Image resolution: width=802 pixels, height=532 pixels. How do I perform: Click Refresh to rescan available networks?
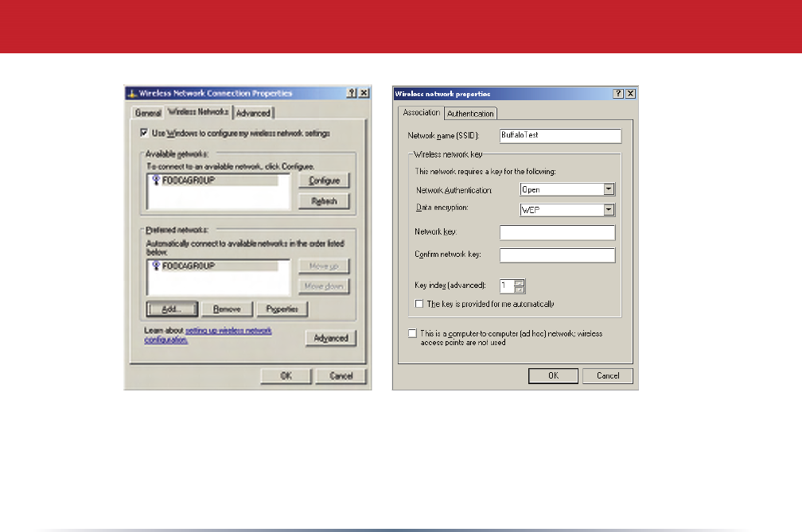click(324, 201)
